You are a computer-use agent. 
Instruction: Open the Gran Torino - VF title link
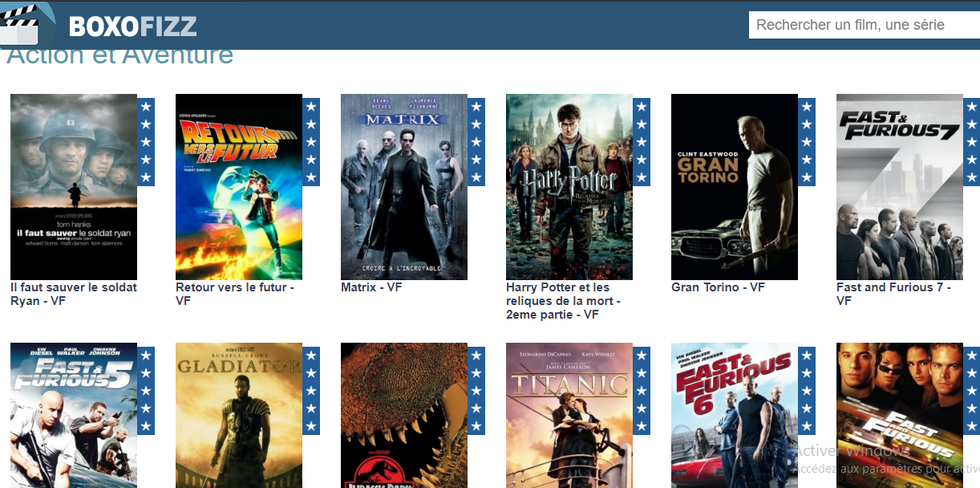[x=718, y=287]
